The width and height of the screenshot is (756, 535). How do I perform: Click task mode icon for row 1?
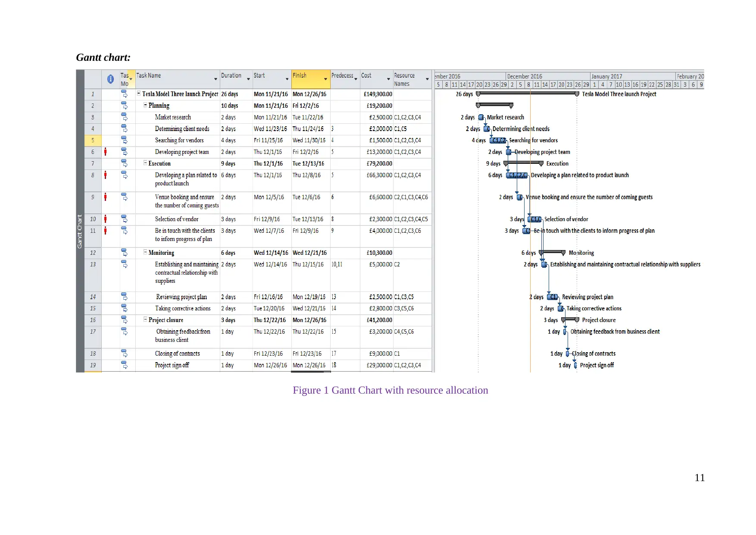pyautogui.click(x=124, y=94)
